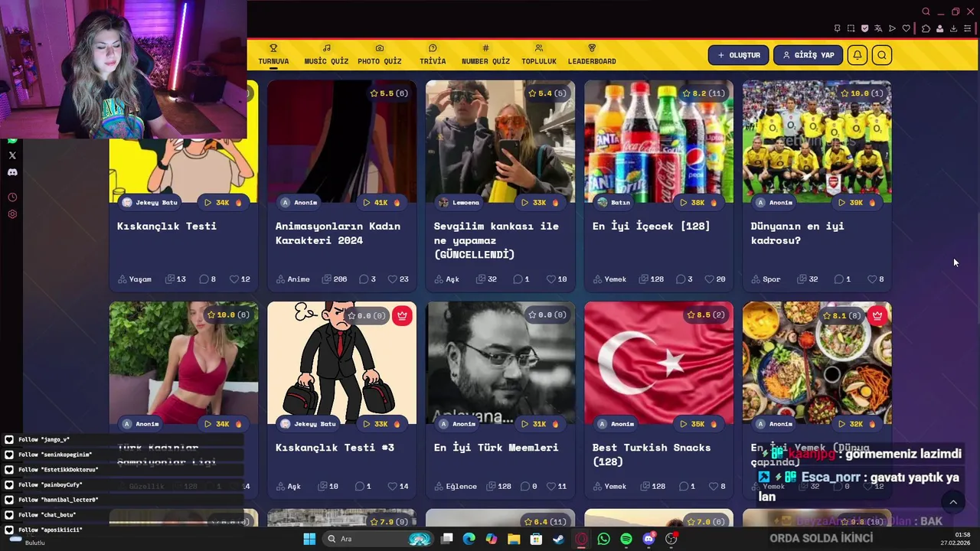Click the Opera player arrow icon

pos(892,28)
